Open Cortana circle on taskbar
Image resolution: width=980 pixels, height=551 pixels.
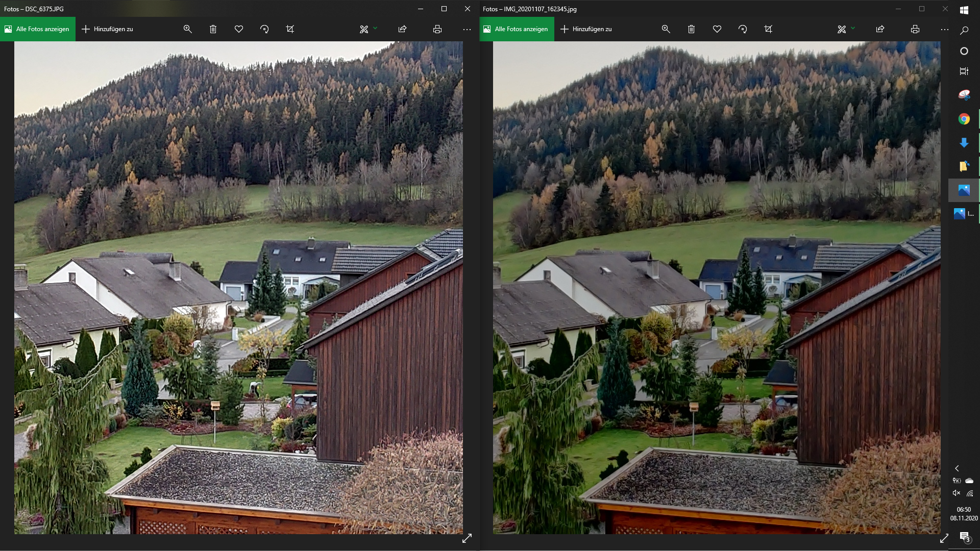(x=964, y=51)
